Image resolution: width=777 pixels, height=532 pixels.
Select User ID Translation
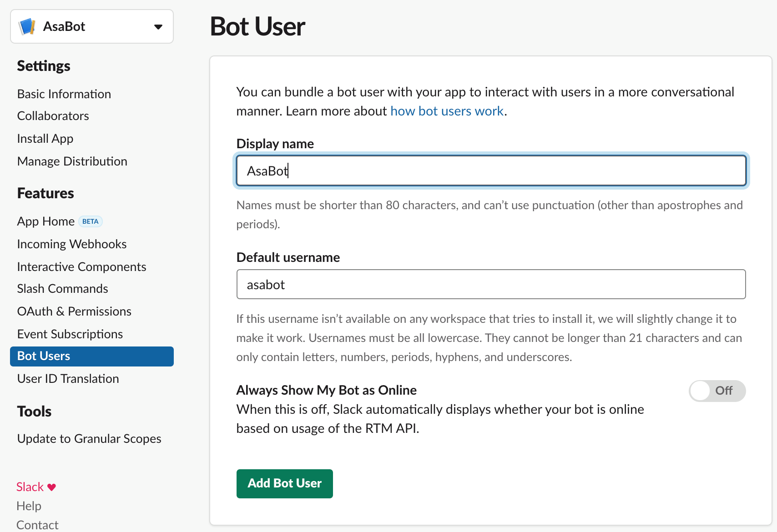pyautogui.click(x=68, y=379)
